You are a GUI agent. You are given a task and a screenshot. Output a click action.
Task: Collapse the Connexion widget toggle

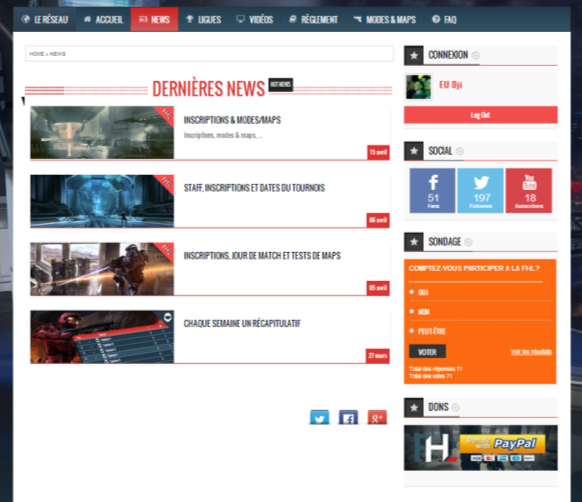click(x=475, y=55)
